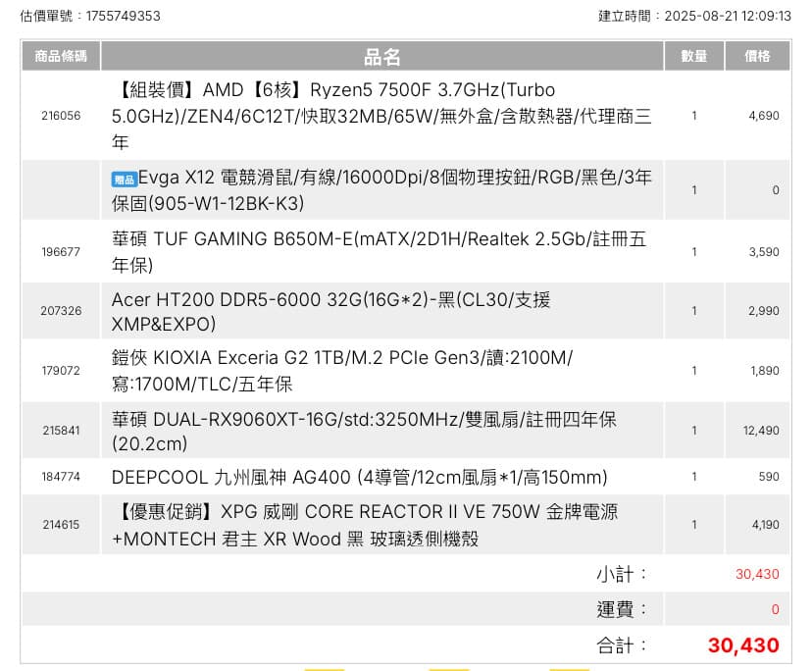Click the shipping fee value 0 in the 運費 row
This screenshot has height=671, width=812.
(x=776, y=609)
